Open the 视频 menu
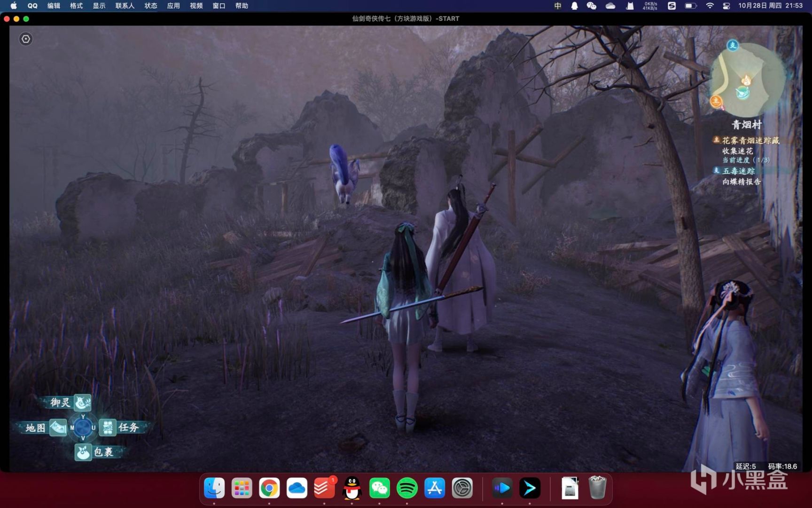Viewport: 812px width, 508px height. [196, 6]
